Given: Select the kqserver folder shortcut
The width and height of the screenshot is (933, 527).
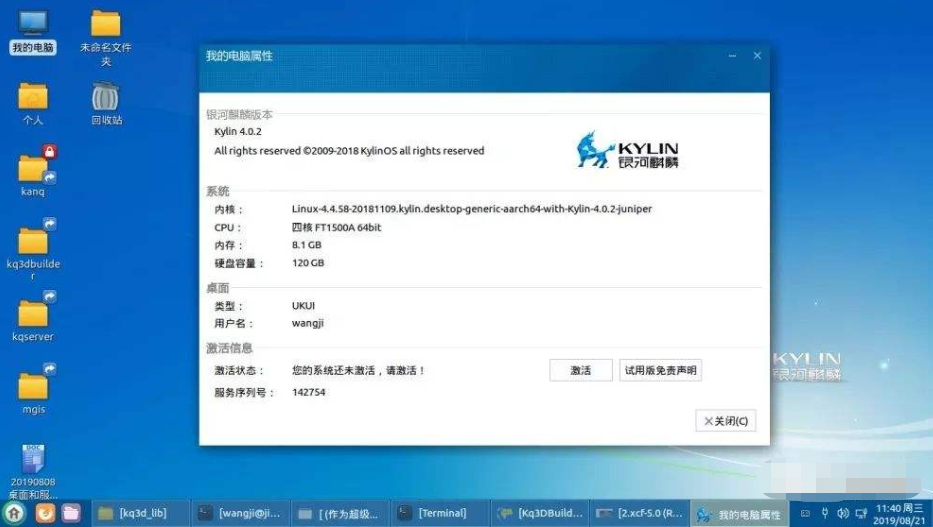Looking at the screenshot, I should 33,316.
